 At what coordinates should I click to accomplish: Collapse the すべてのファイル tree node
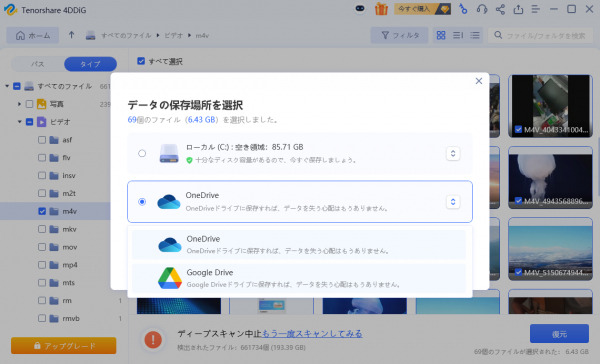pyautogui.click(x=7, y=86)
